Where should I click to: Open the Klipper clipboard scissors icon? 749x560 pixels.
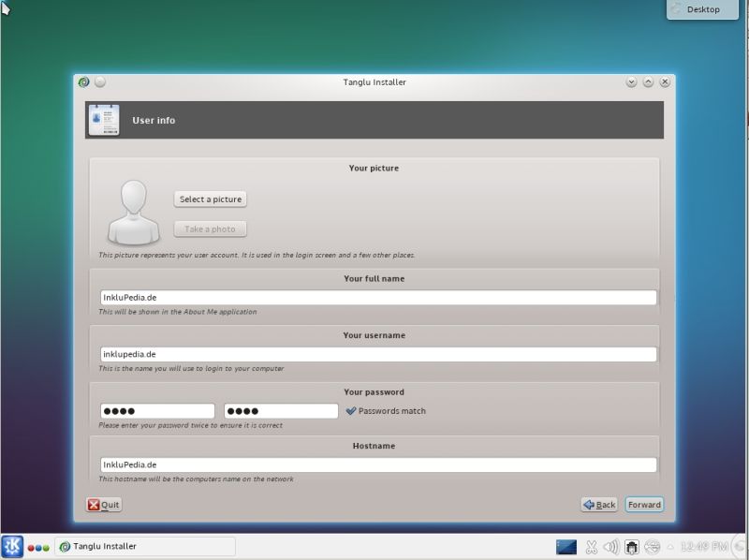[591, 546]
